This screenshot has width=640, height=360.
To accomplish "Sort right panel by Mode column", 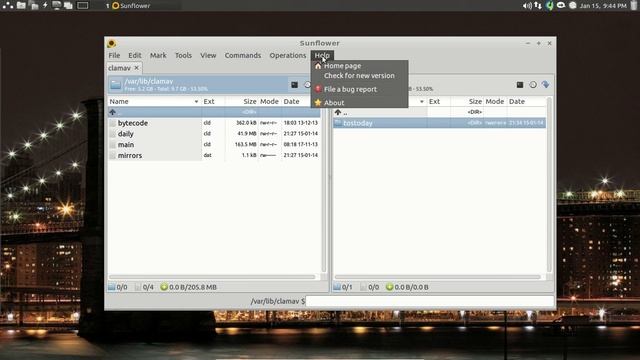I will pyautogui.click(x=495, y=101).
